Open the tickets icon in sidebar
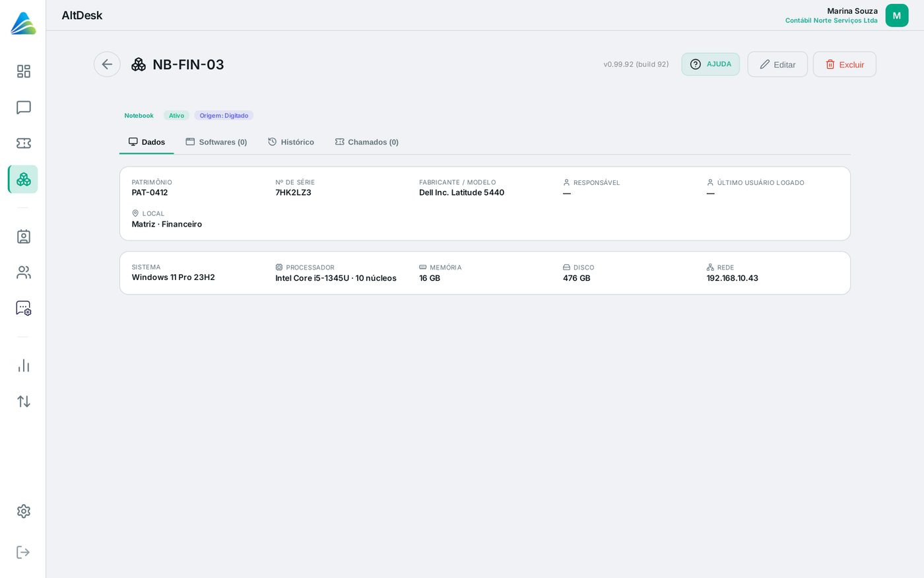 (x=24, y=143)
